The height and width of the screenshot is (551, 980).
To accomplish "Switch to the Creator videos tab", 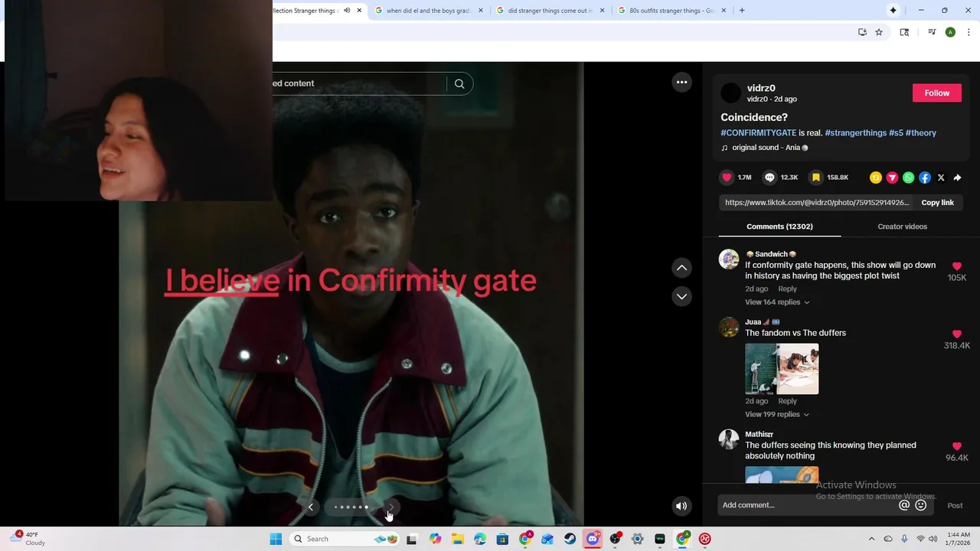I will pos(902,227).
